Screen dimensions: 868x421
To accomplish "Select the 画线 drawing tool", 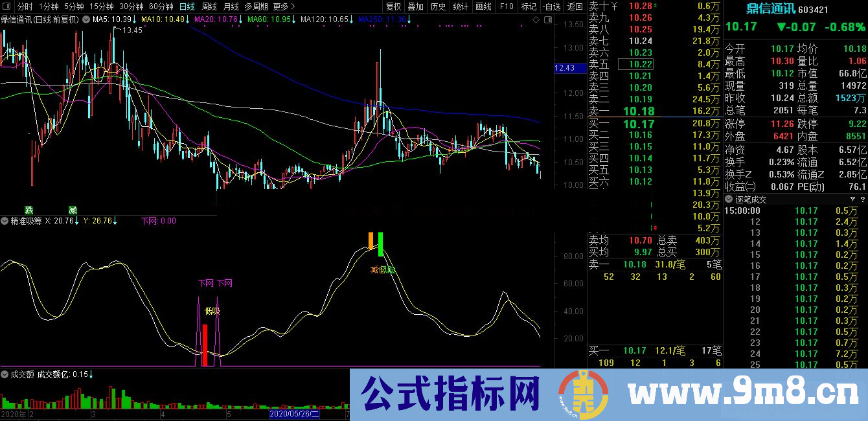I will tap(482, 5).
